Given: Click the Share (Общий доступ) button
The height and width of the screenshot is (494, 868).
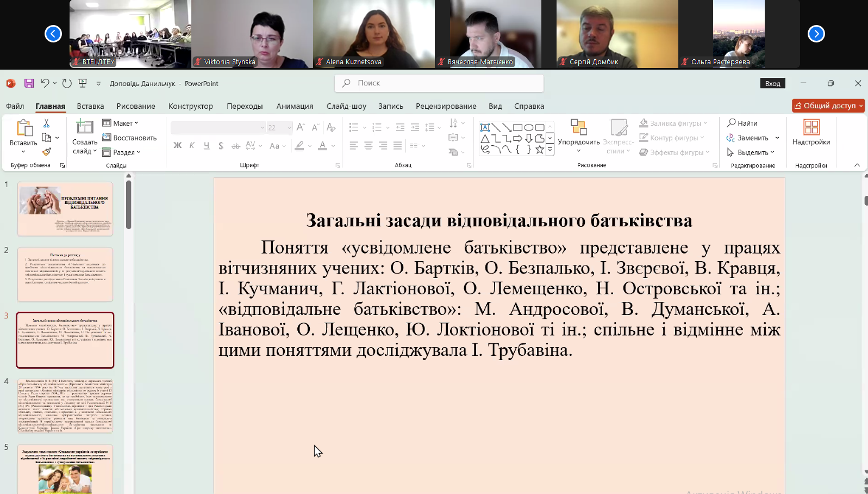Looking at the screenshot, I should (x=828, y=106).
